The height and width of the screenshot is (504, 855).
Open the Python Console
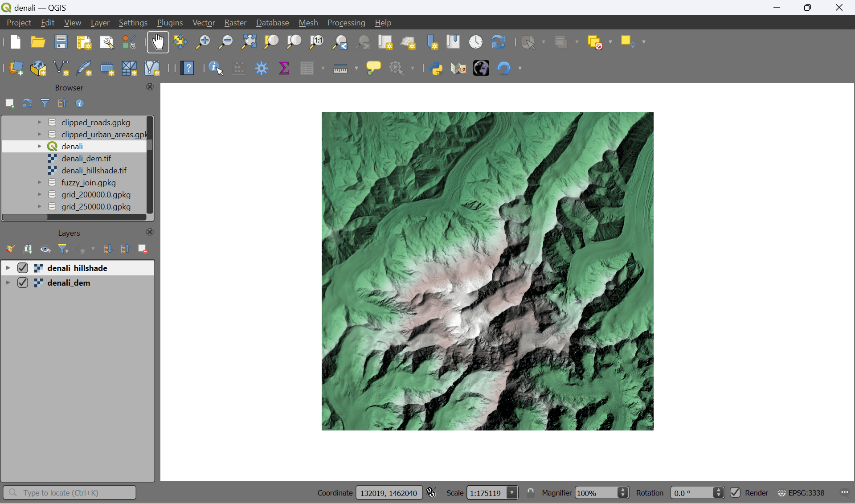[436, 68]
